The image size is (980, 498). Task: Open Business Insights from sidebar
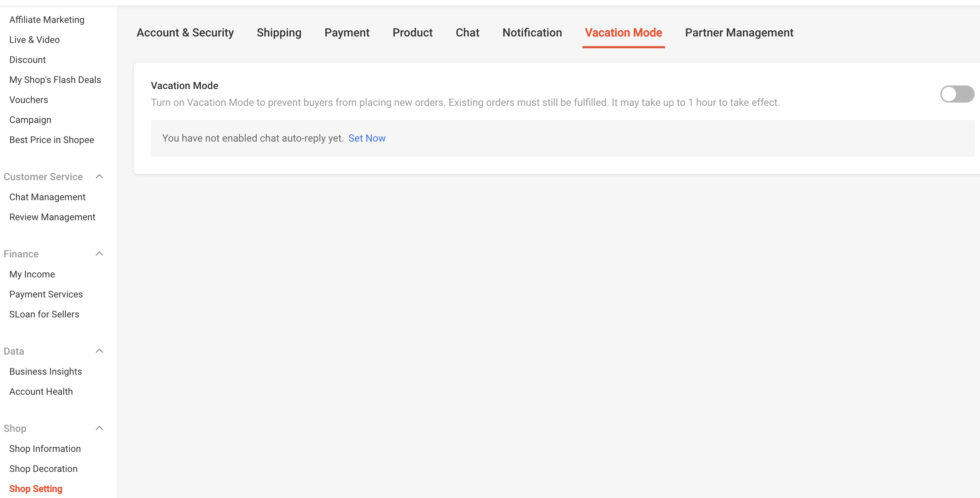(x=45, y=371)
